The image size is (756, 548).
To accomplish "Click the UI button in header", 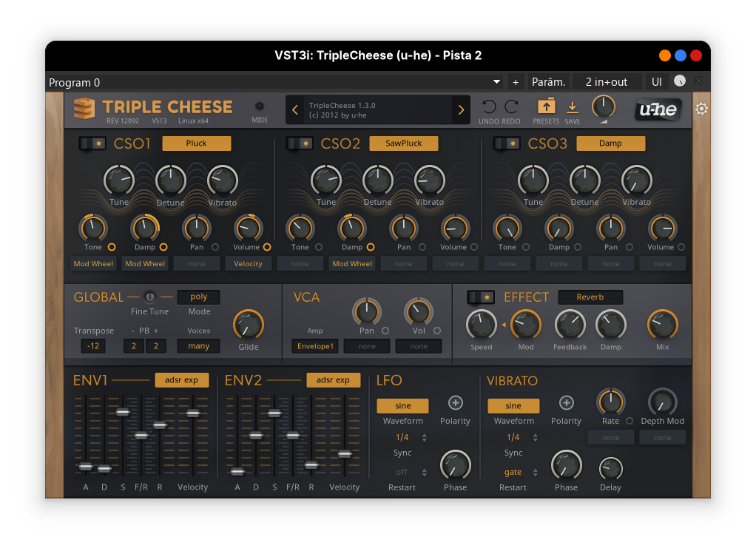I will point(656,82).
